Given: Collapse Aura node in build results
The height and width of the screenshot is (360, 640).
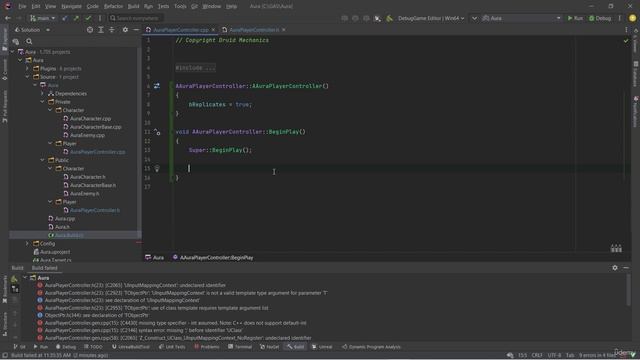Looking at the screenshot, I should point(25,278).
